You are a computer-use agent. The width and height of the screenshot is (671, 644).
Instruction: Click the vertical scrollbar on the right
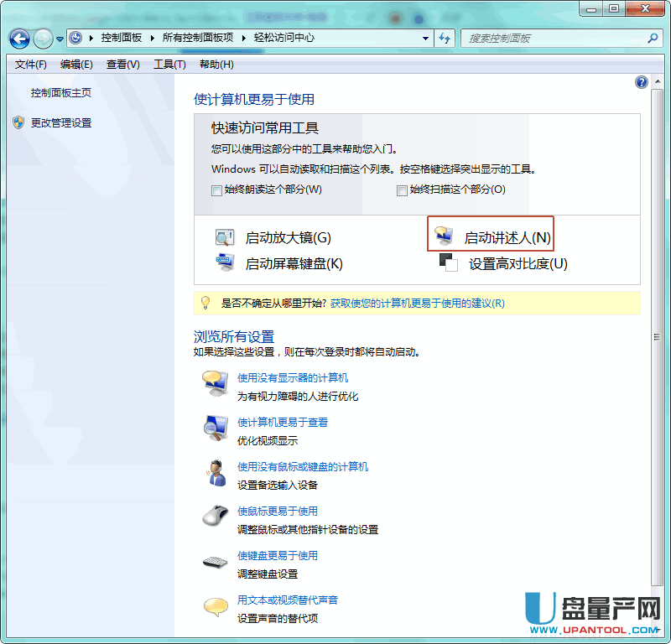[657, 335]
